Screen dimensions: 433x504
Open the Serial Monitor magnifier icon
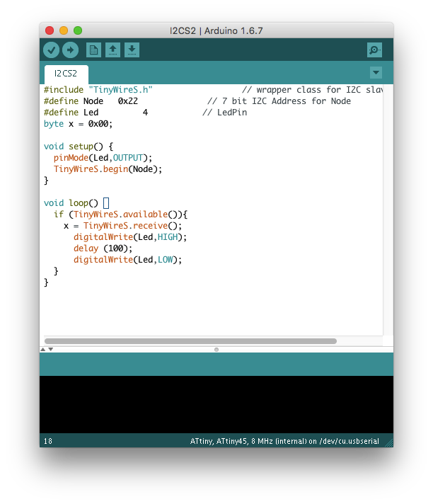[374, 50]
